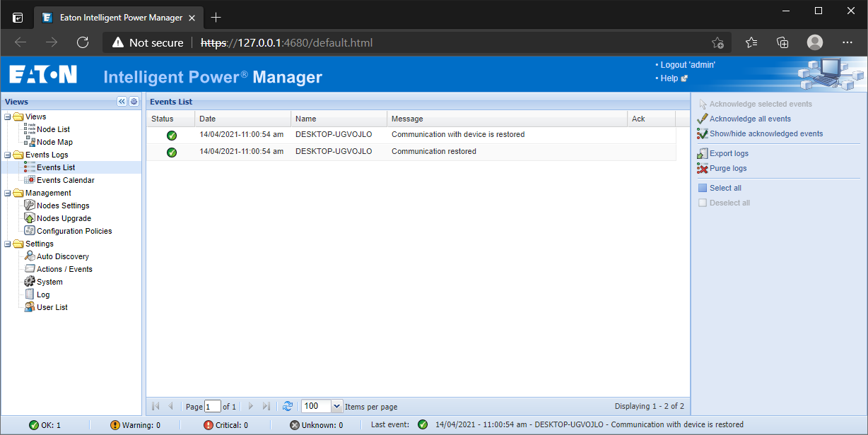Select the 'Communication restored' event row
The width and height of the screenshot is (868, 435).
point(411,152)
